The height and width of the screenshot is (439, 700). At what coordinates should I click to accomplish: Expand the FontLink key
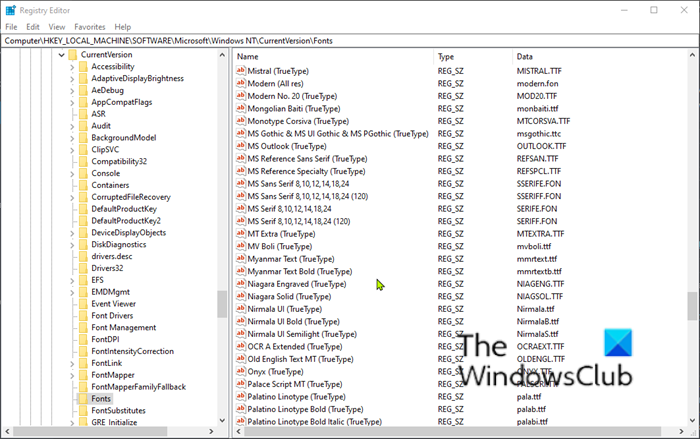(x=72, y=364)
